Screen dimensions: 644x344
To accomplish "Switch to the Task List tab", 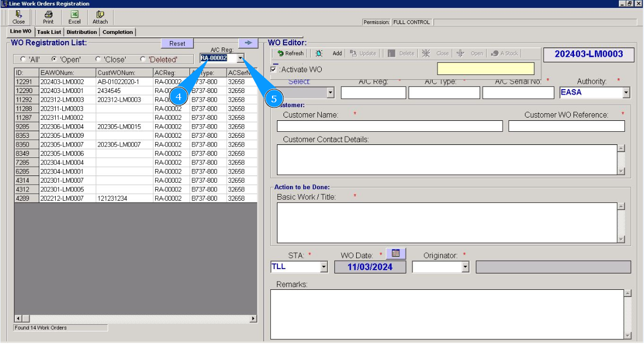I will 49,32.
